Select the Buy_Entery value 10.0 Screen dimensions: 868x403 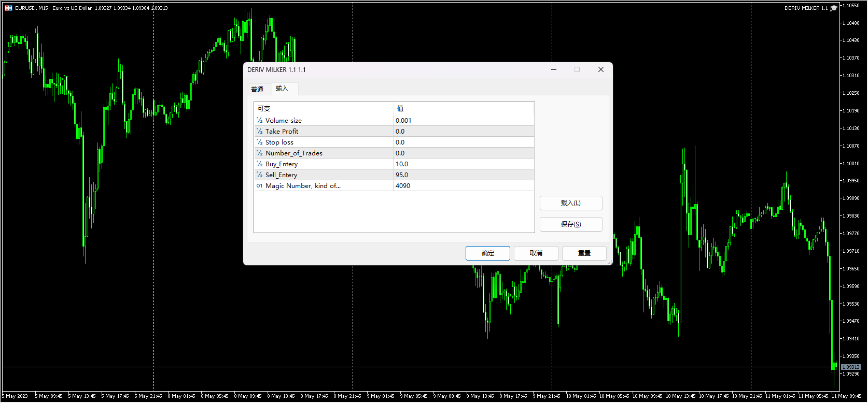click(464, 164)
